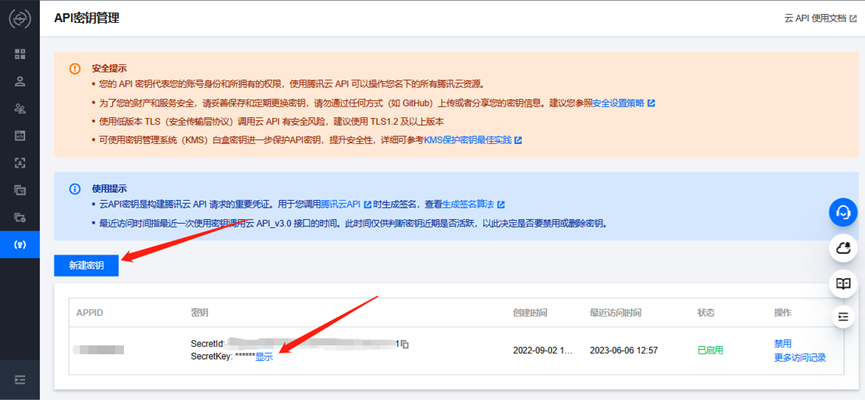Image resolution: width=865 pixels, height=400 pixels.
Task: Click the list-menu float button
Action: [843, 316]
